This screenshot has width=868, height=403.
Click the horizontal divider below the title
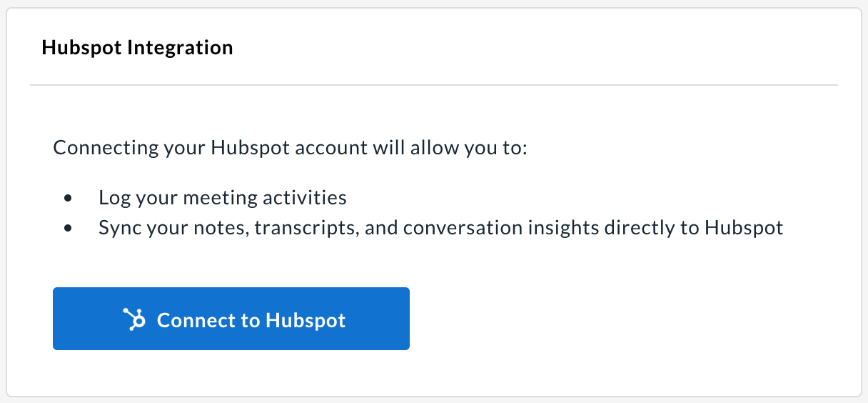pos(434,85)
